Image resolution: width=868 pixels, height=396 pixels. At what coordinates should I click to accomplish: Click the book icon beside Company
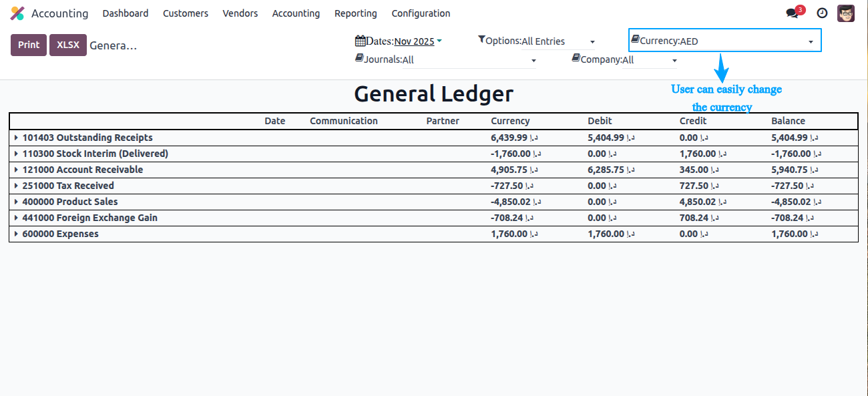click(x=576, y=59)
